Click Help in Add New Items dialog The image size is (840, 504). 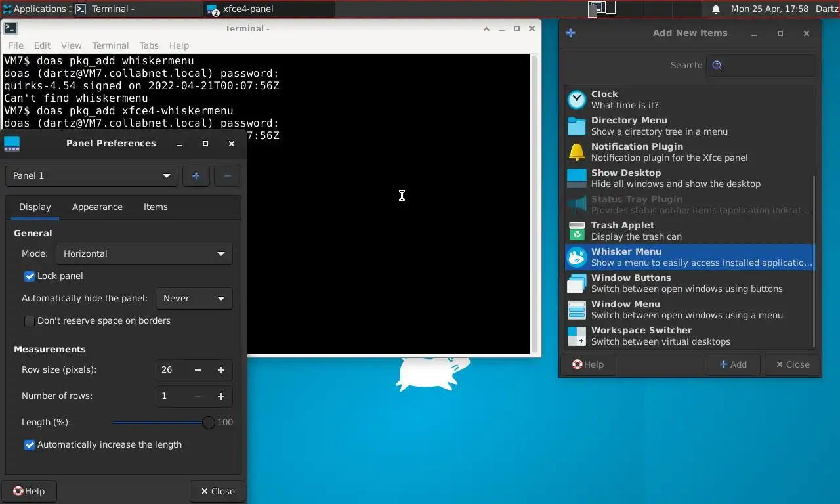[587, 364]
